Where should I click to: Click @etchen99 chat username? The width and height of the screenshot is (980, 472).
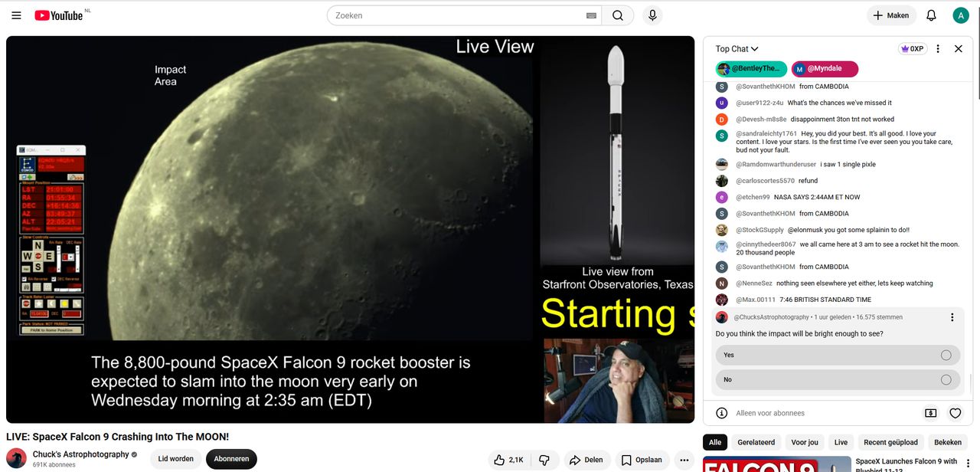pyautogui.click(x=753, y=197)
